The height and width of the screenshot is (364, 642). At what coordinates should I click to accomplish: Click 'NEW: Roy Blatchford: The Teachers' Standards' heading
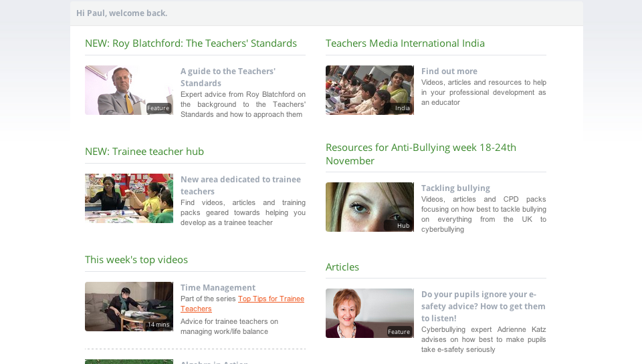(x=191, y=43)
